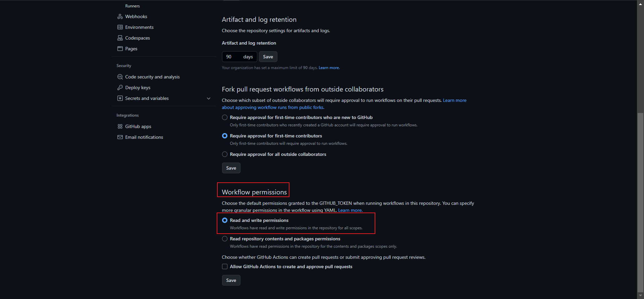Choose Require approval for first-time contributors new to GitHub
Viewport: 644px width, 299px height.
pos(225,117)
